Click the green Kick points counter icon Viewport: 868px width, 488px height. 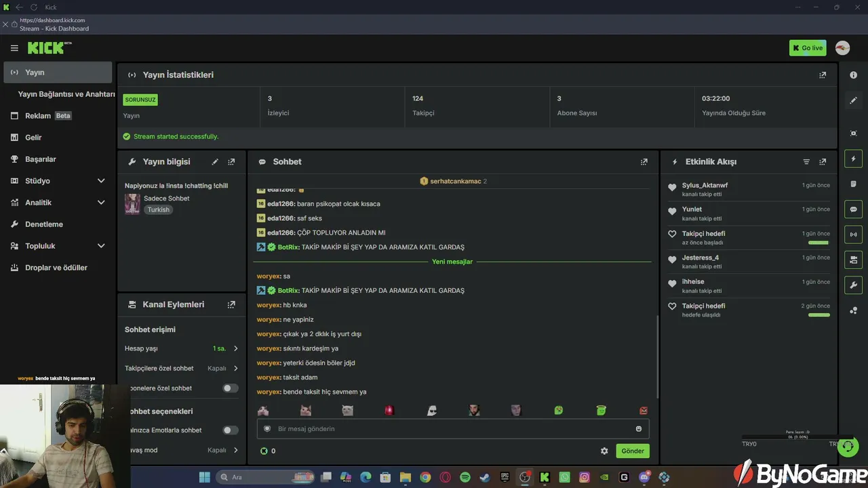point(264,451)
